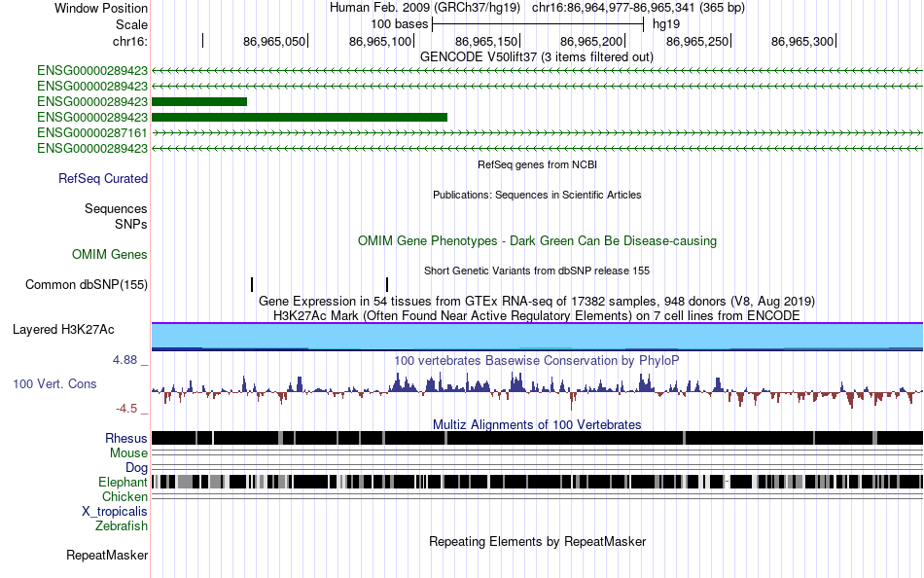
Task: Click the GTEx 'Gene Expression in 54 tissues' title
Action: click(537, 302)
